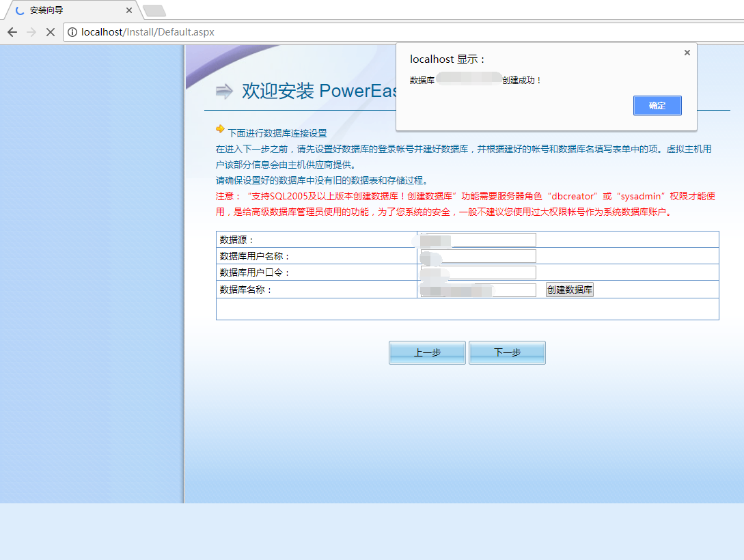Close the 安装向导 browser tab
The height and width of the screenshot is (560, 744).
point(129,10)
